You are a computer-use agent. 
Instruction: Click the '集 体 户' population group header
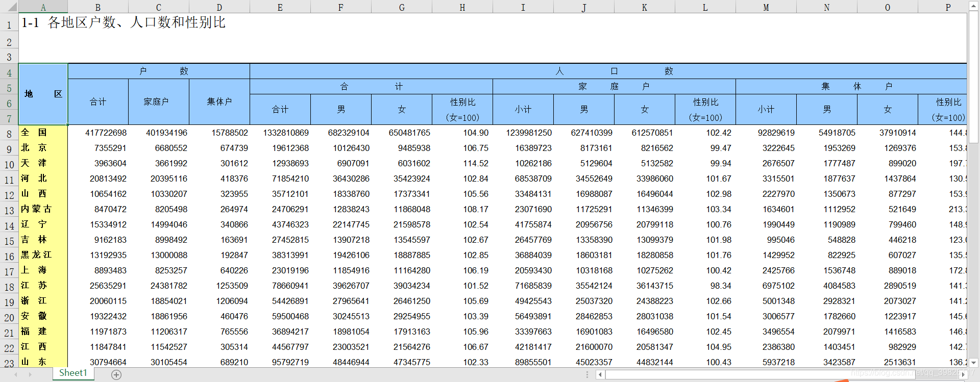(851, 87)
